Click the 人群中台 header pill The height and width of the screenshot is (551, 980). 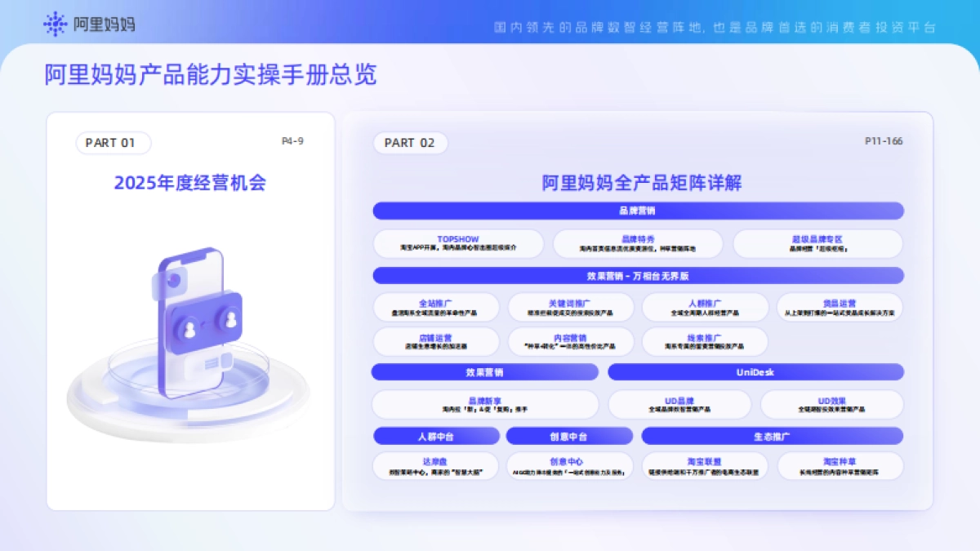click(436, 435)
